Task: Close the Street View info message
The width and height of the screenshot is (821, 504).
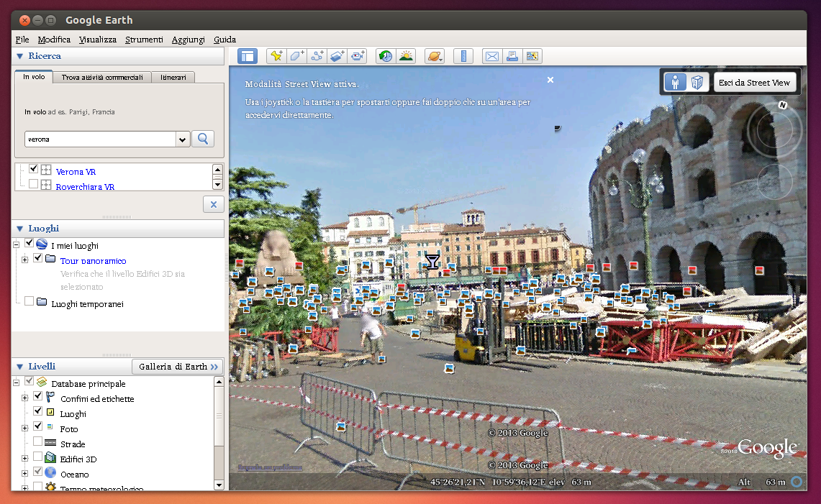Action: pyautogui.click(x=550, y=80)
